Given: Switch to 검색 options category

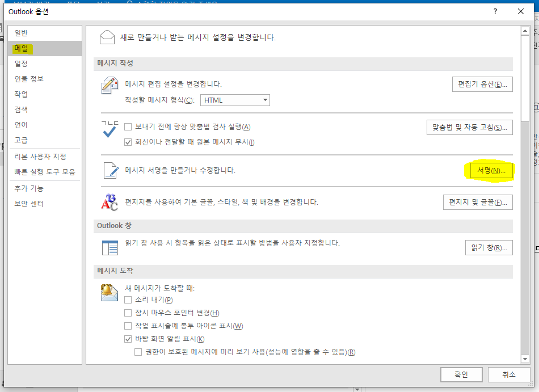Looking at the screenshot, I should point(45,109).
